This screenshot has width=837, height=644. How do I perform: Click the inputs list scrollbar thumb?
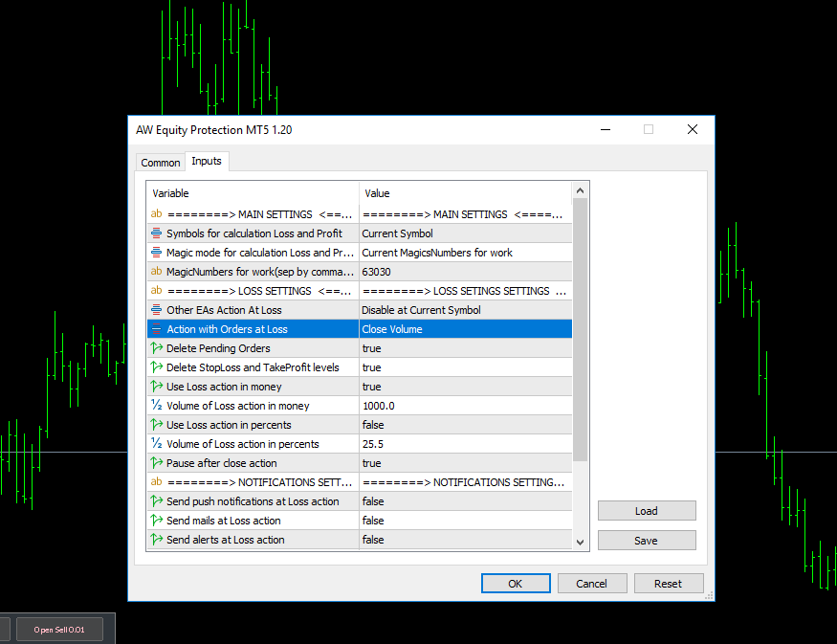[x=581, y=329]
